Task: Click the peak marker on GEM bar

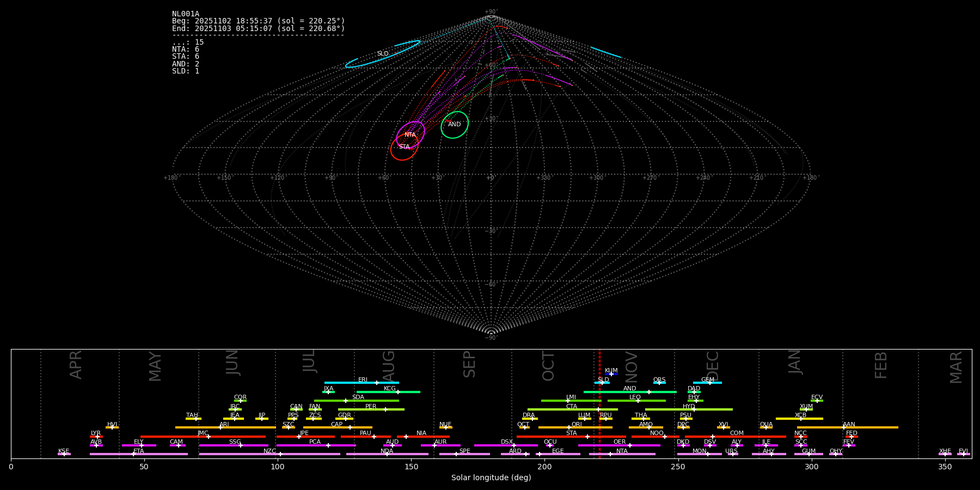Action: [x=709, y=383]
